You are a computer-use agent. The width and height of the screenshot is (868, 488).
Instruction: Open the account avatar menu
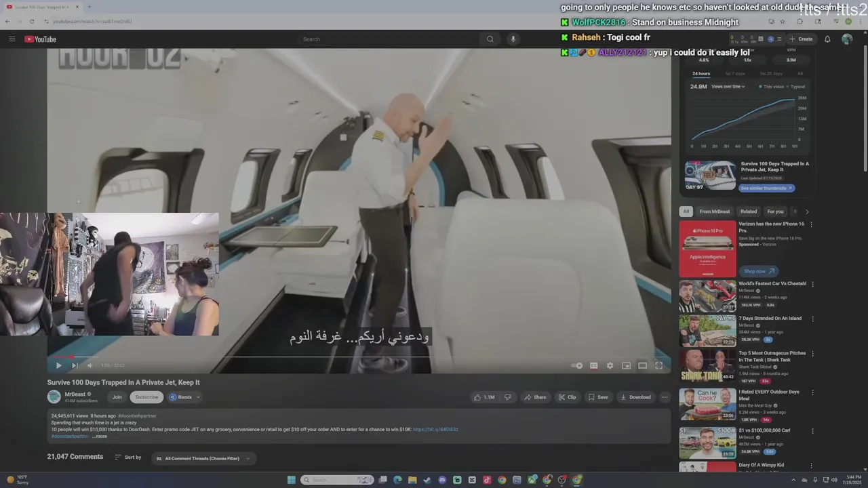coord(847,39)
